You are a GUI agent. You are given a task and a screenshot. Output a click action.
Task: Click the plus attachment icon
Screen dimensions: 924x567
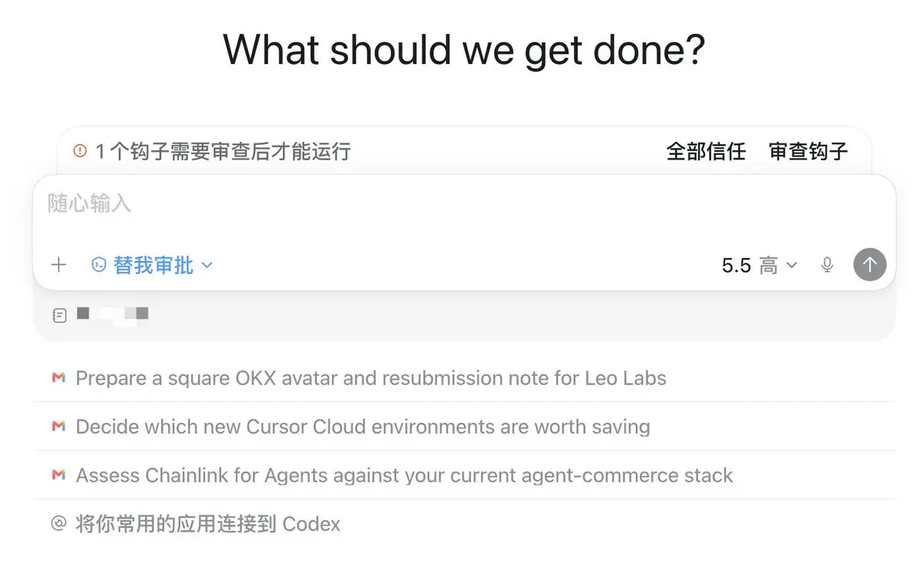(59, 265)
